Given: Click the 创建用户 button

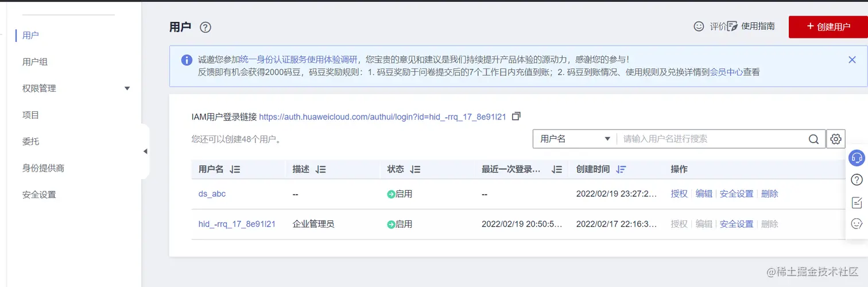Looking at the screenshot, I should tap(828, 27).
